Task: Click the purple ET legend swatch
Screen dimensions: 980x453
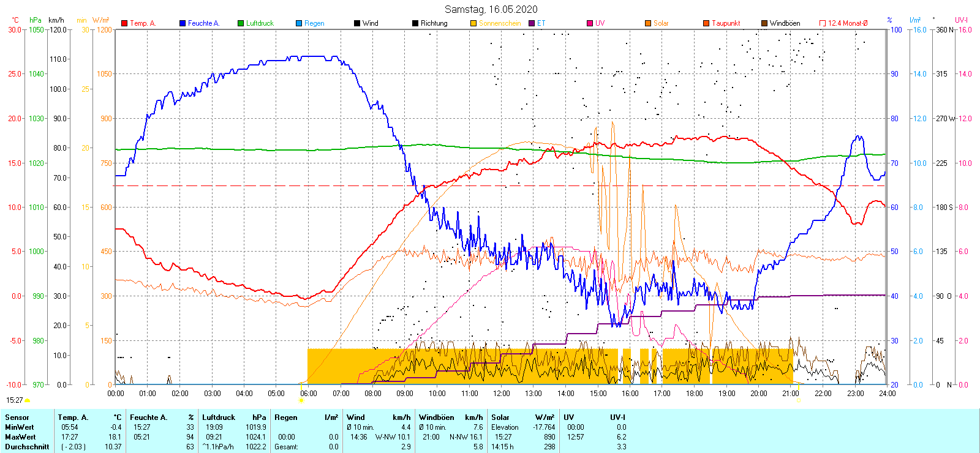Action: click(x=532, y=23)
